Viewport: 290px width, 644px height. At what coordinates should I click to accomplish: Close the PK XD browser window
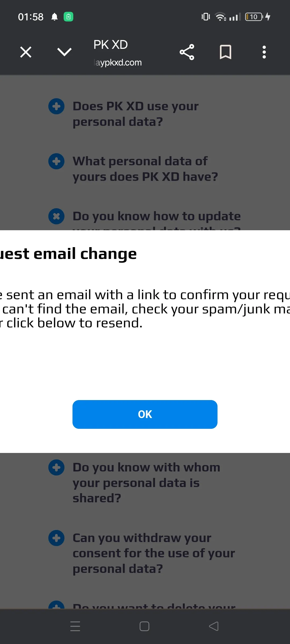[26, 52]
